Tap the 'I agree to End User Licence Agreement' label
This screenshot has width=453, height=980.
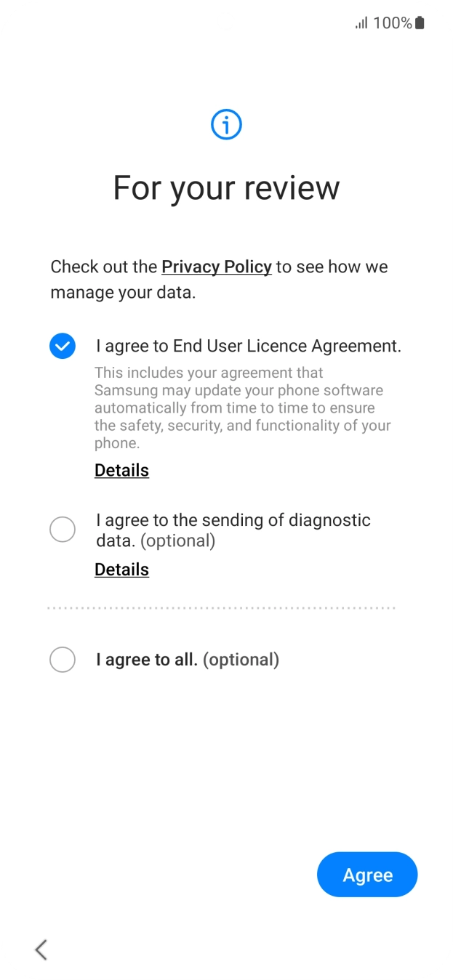[248, 346]
